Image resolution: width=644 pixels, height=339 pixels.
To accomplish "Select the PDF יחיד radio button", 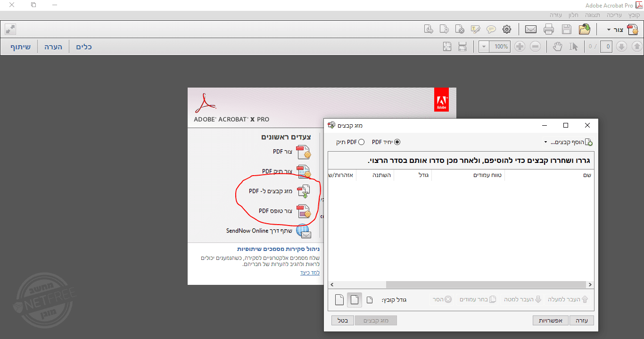I will point(396,142).
